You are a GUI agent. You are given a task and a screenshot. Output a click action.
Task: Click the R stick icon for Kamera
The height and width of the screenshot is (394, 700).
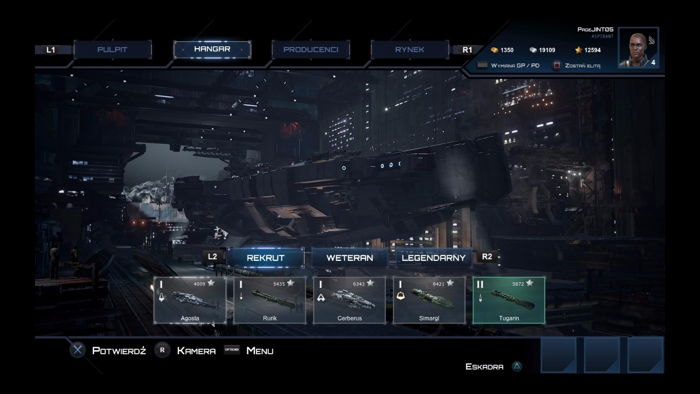point(162,350)
